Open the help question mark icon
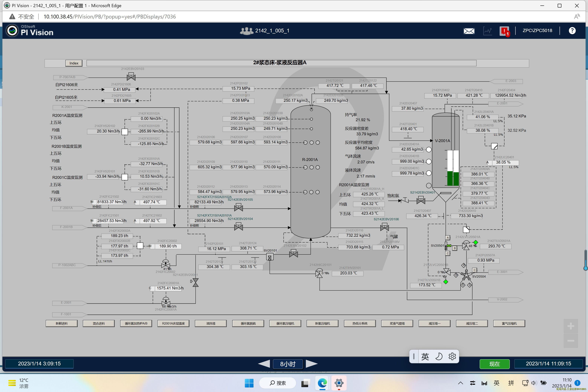Image resolution: width=588 pixels, height=392 pixels. coord(572,31)
